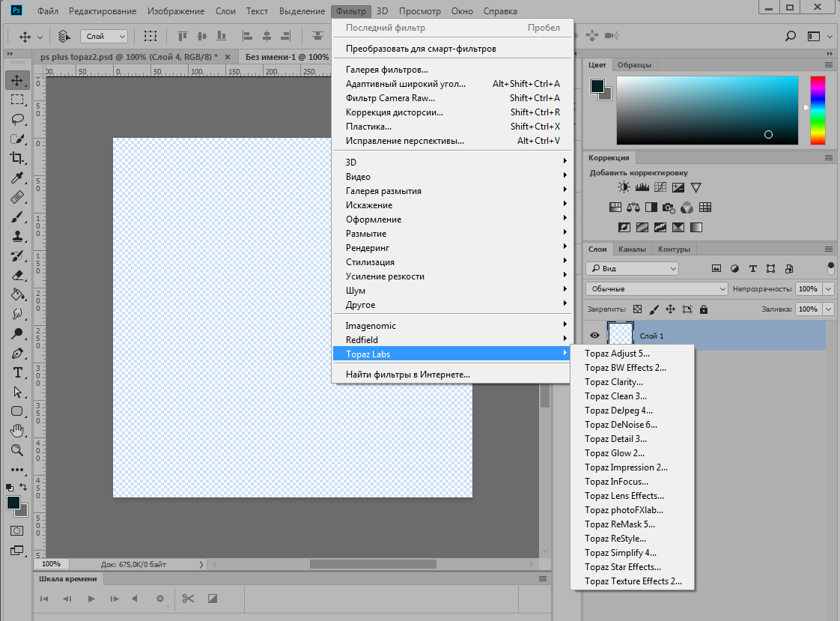Select the Move tool in the toolbox

17,80
